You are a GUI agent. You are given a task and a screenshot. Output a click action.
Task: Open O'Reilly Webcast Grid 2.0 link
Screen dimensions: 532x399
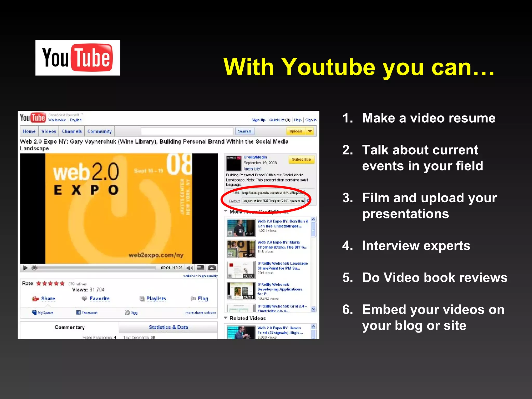[282, 308]
